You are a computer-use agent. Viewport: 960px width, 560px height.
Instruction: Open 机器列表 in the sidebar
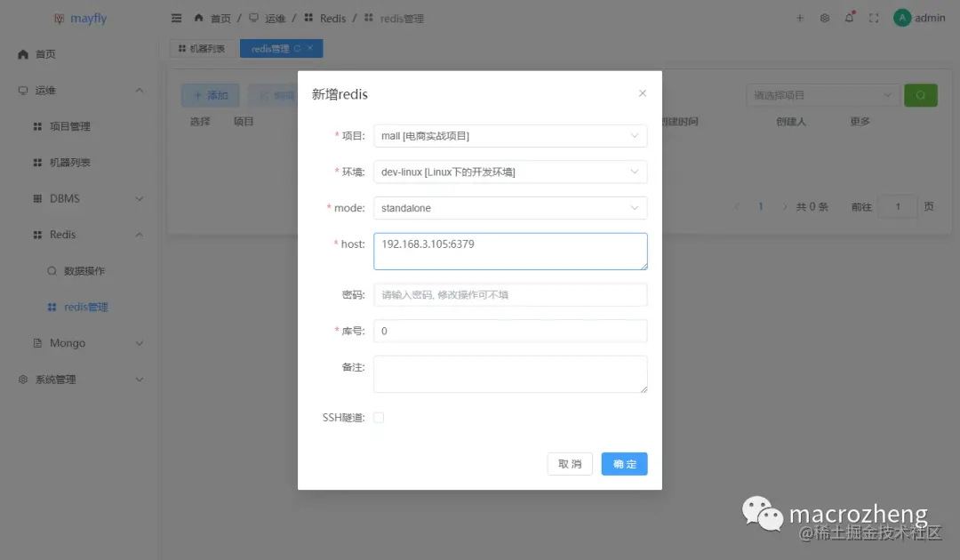80,163
